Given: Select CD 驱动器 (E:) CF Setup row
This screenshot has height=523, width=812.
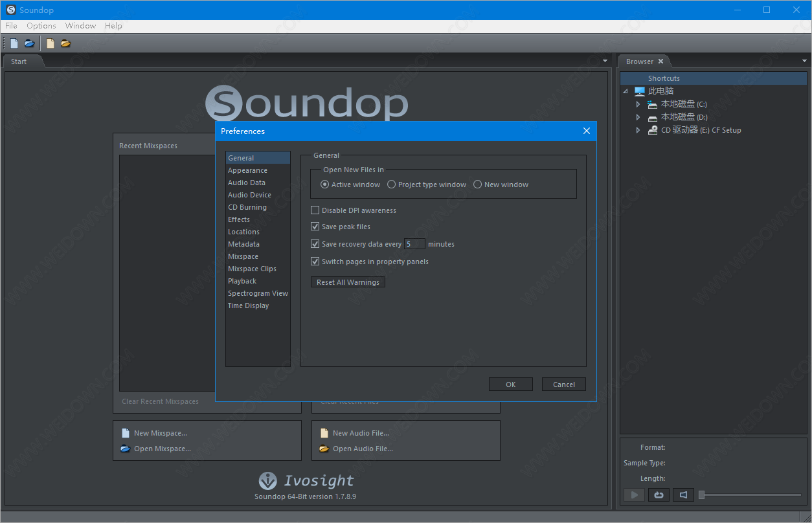Looking at the screenshot, I should point(714,130).
